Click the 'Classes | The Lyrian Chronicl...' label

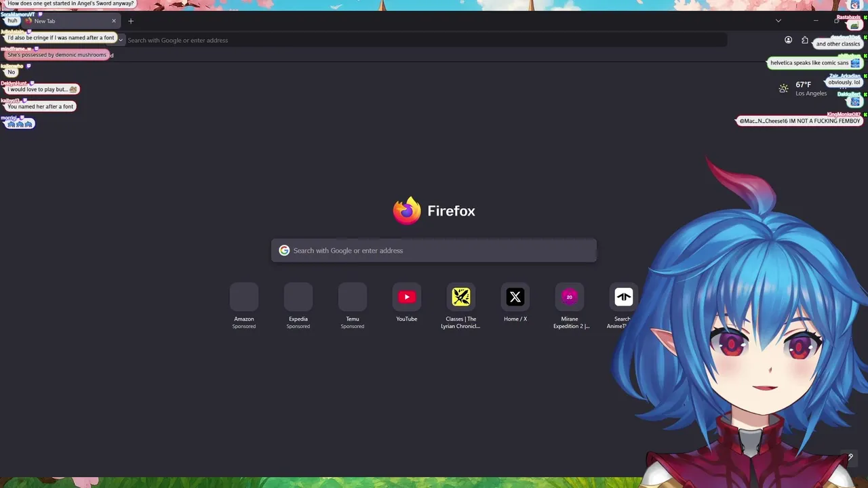click(x=461, y=323)
